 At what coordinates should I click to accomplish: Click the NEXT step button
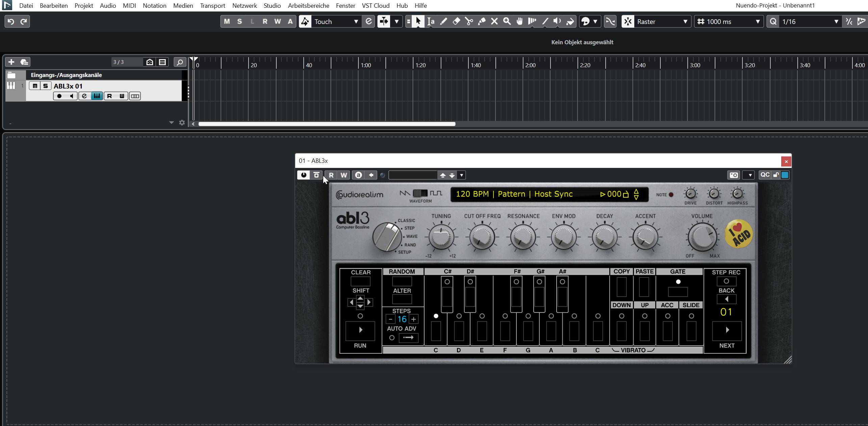[x=727, y=330]
